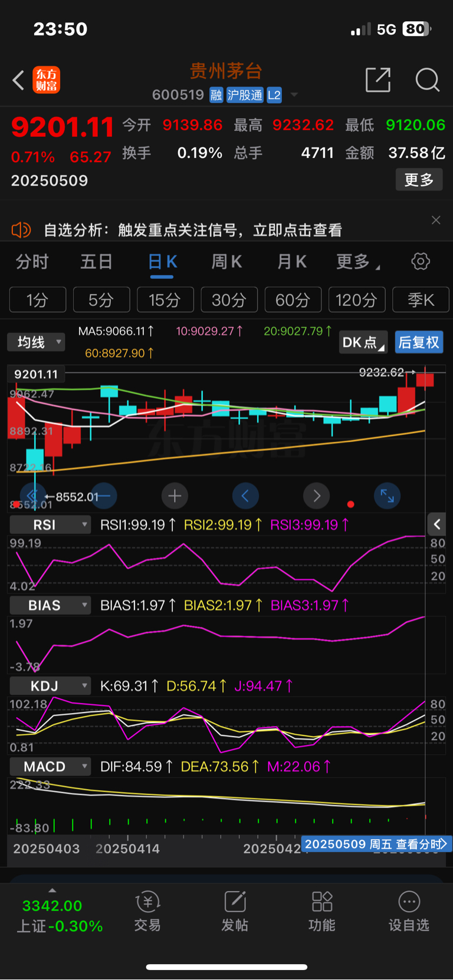Jump to earliest with double-left icon
453x980 pixels.
pos(33,496)
